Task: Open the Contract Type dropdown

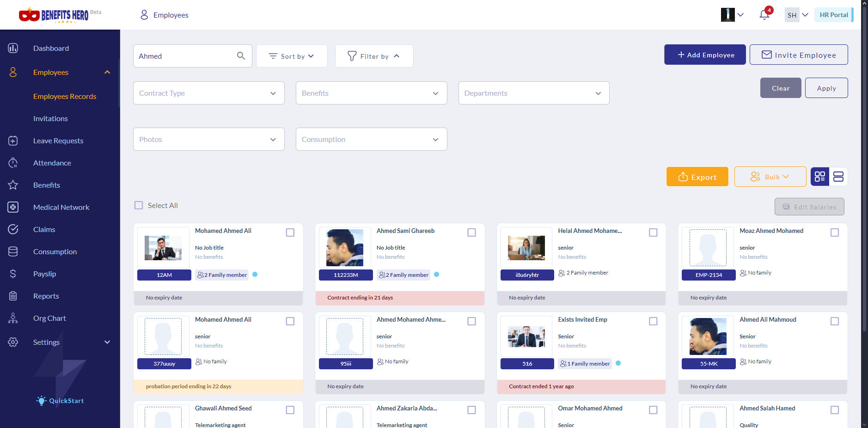Action: (208, 93)
